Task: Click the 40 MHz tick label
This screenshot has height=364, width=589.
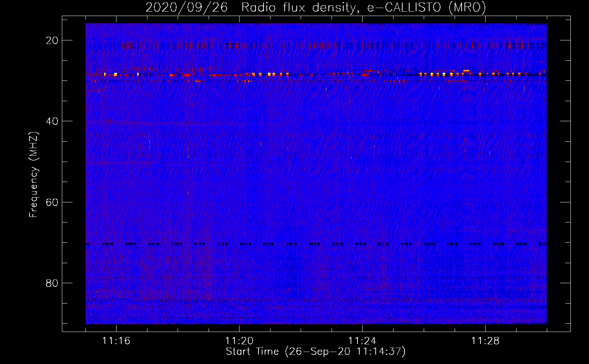Action: (x=52, y=121)
